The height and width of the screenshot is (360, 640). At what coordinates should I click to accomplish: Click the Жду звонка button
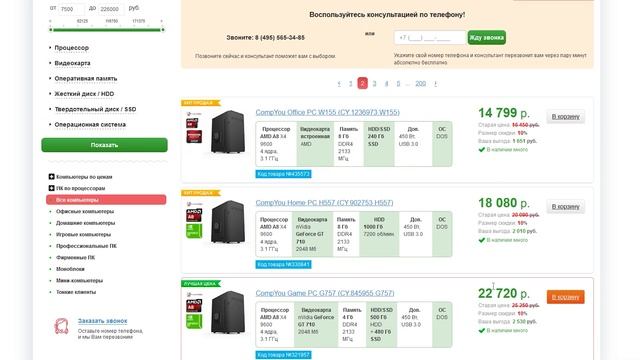click(x=487, y=38)
